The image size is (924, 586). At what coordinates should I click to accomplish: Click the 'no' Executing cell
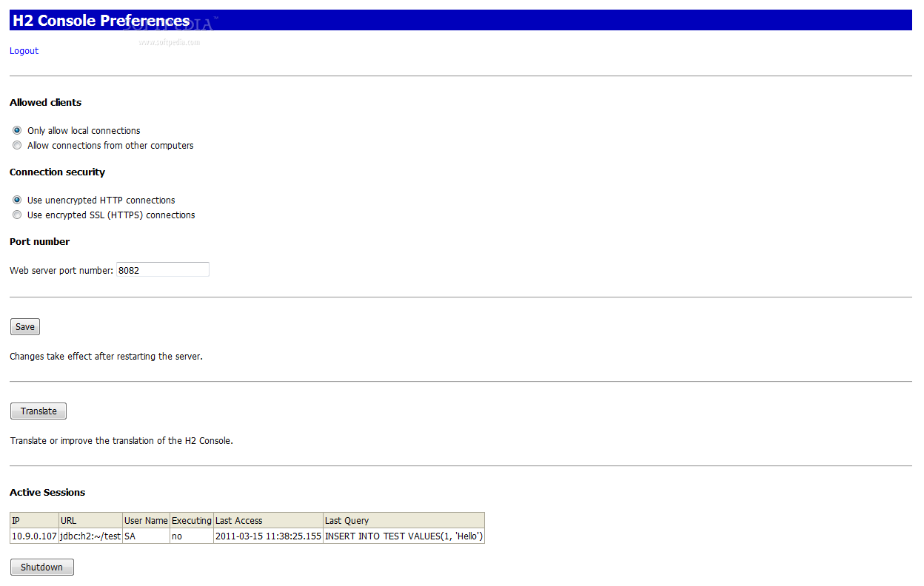coord(192,536)
